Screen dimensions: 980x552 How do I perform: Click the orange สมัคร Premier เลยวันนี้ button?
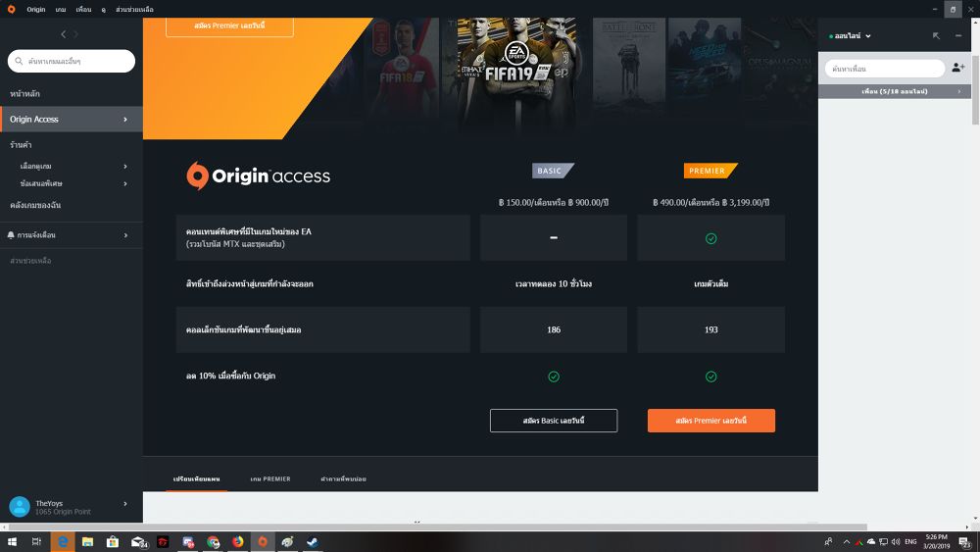(710, 421)
